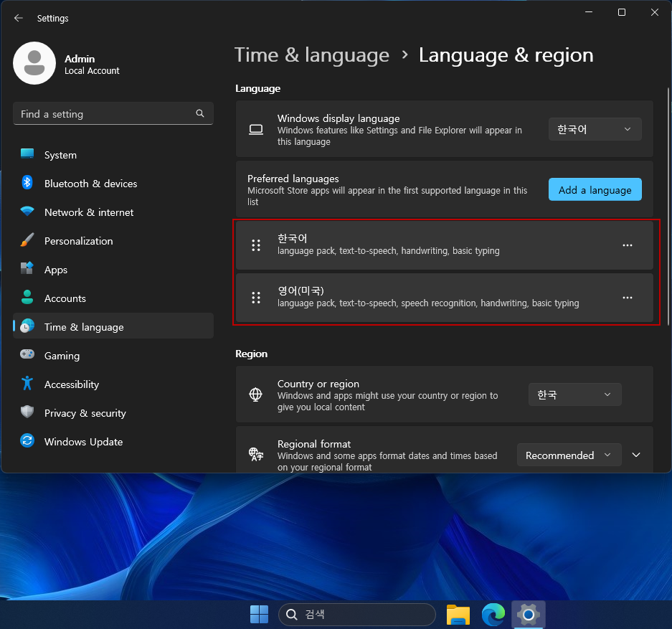The height and width of the screenshot is (629, 672).
Task: Open Apps settings page
Action: click(x=113, y=270)
